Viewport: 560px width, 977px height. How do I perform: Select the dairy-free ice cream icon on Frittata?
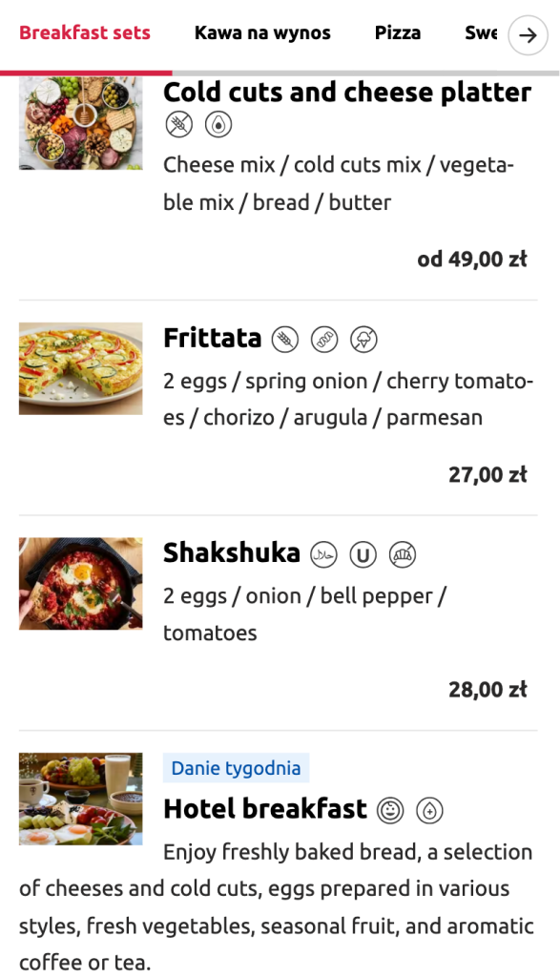[363, 339]
